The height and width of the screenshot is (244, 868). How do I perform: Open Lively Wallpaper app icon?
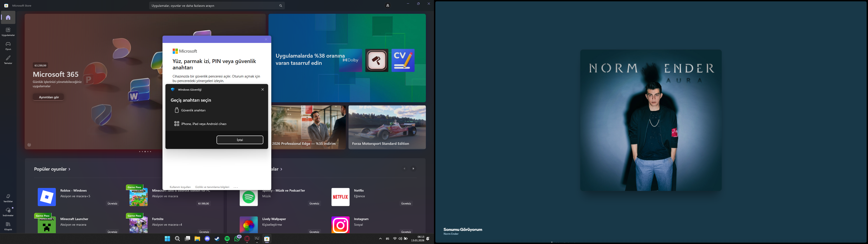249,225
